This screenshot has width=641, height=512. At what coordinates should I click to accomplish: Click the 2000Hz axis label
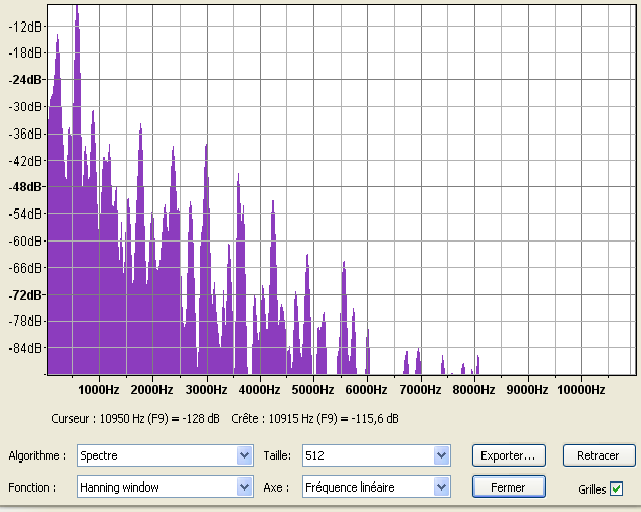(x=152, y=390)
